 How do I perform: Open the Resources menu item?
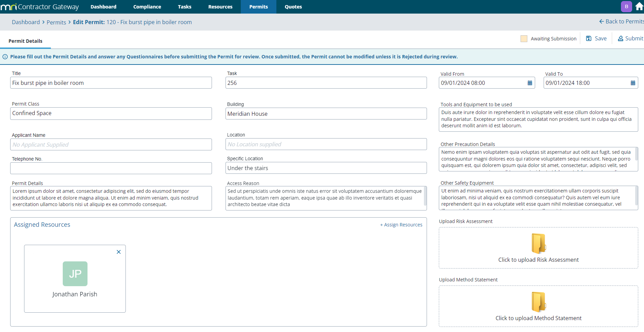click(x=220, y=7)
